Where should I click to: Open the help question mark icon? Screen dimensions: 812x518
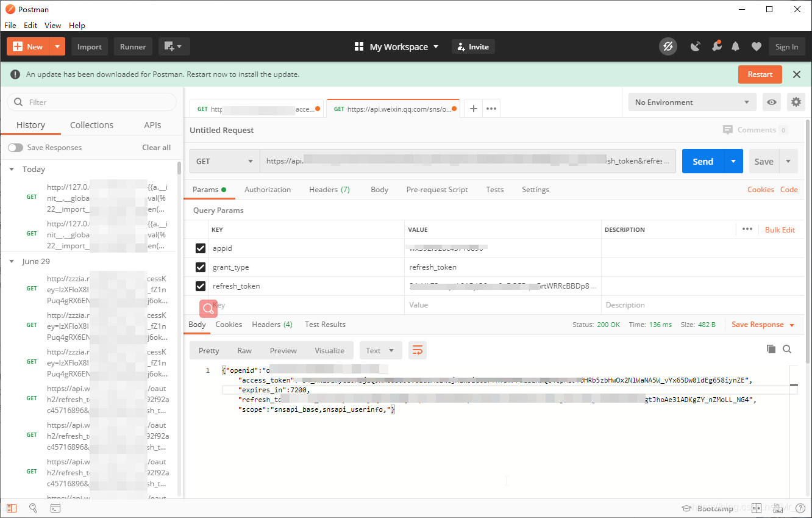(x=800, y=508)
